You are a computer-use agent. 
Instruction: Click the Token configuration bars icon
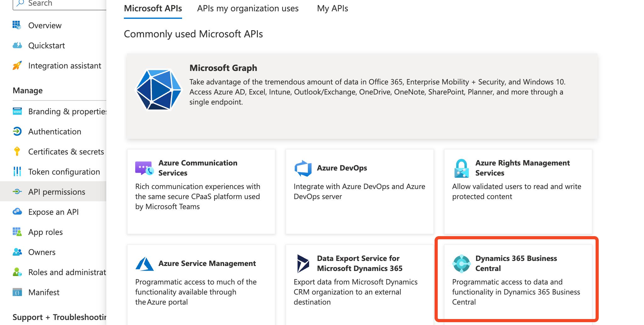17,171
